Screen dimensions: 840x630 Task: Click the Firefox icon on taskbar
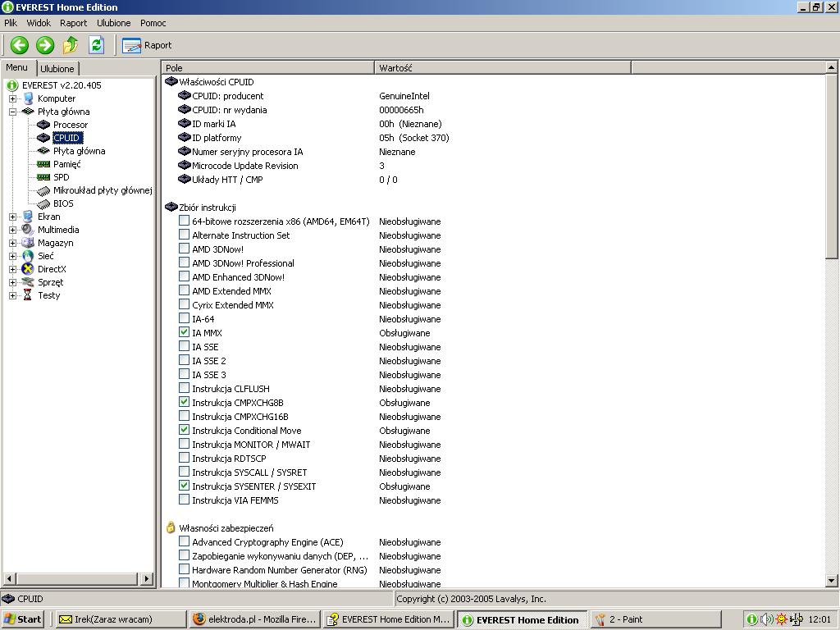pos(199,619)
